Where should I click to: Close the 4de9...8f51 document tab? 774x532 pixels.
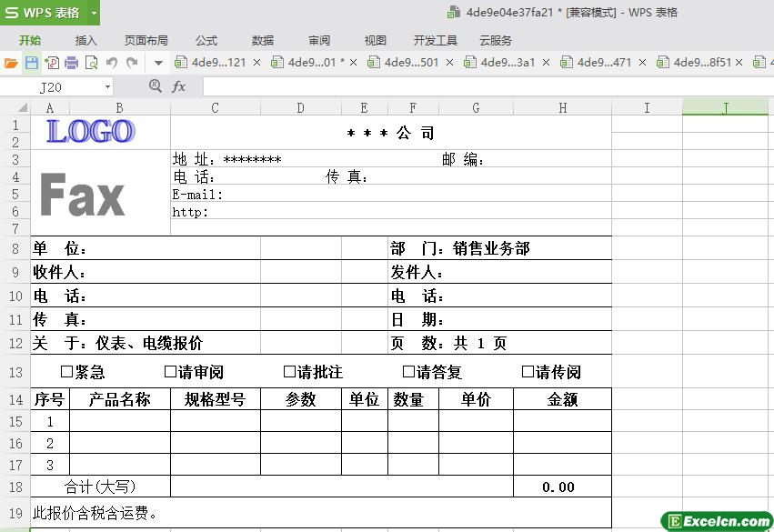(739, 63)
